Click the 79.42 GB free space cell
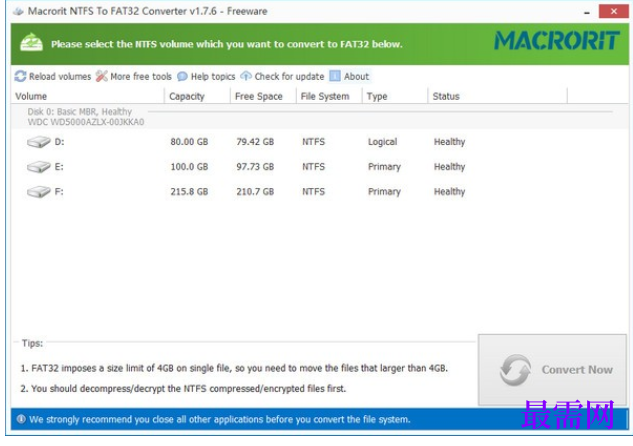Image resolution: width=633 pixels, height=446 pixels. coord(255,142)
